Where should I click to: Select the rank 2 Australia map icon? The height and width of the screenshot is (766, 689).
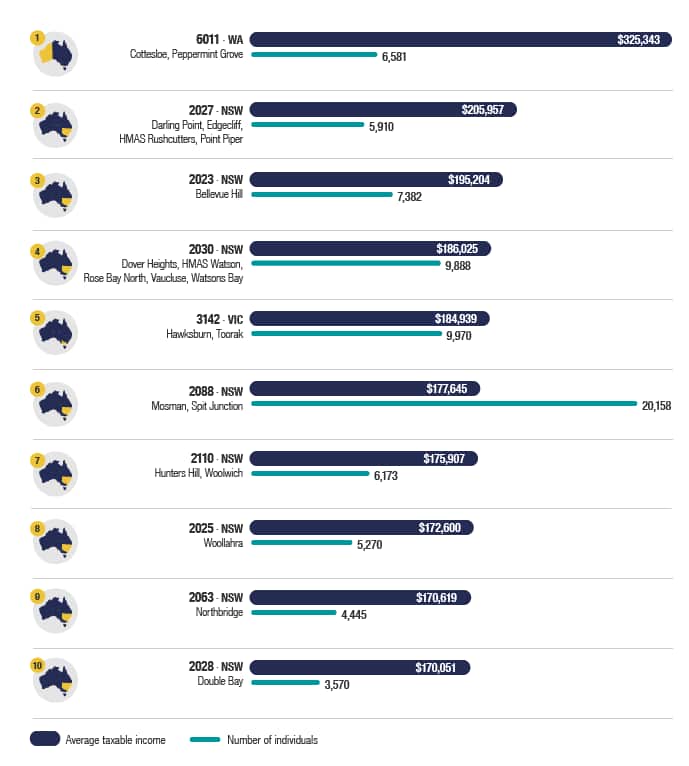55,125
